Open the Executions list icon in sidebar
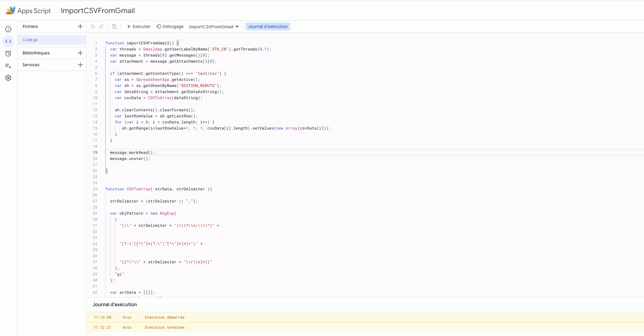Screen dimensions: 644x336 pyautogui.click(x=8, y=66)
